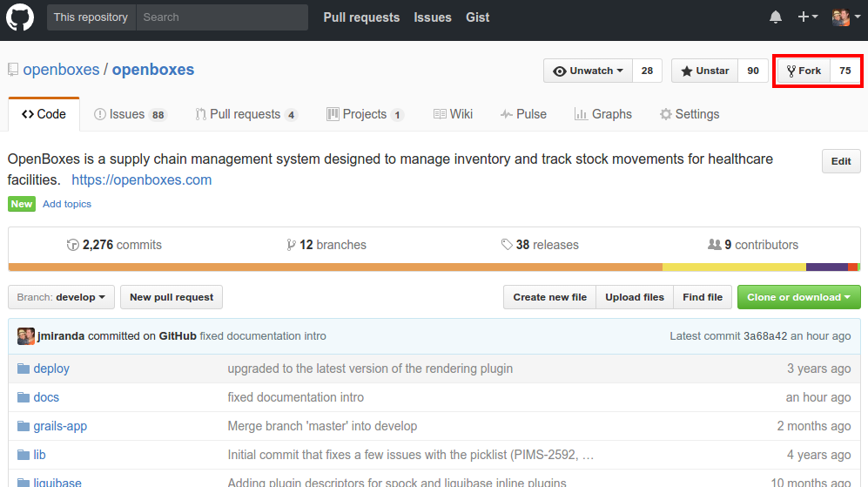Open the plus create-new menu
The image size is (868, 487).
[x=808, y=17]
